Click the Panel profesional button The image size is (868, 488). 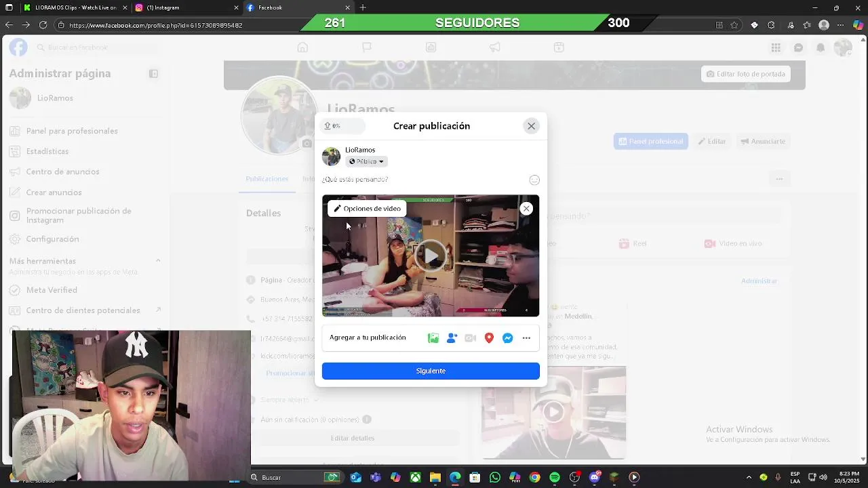[651, 141]
